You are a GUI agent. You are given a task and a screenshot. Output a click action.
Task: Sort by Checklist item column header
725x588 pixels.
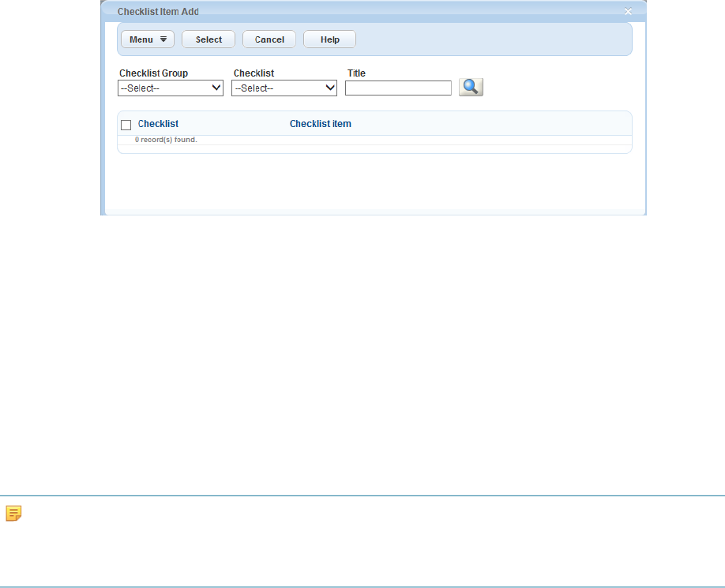[x=321, y=124]
